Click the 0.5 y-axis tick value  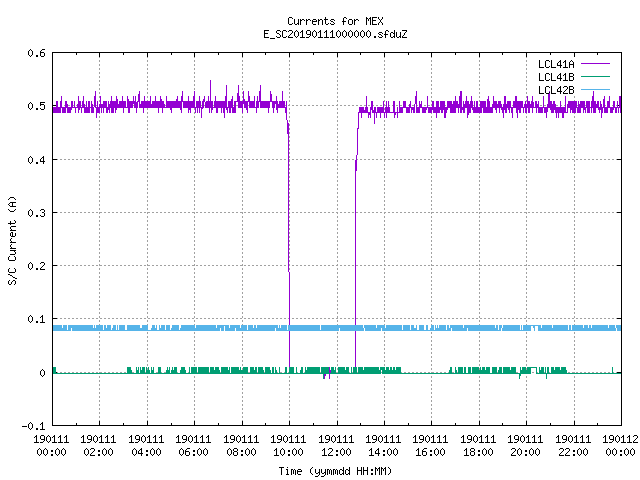point(36,106)
